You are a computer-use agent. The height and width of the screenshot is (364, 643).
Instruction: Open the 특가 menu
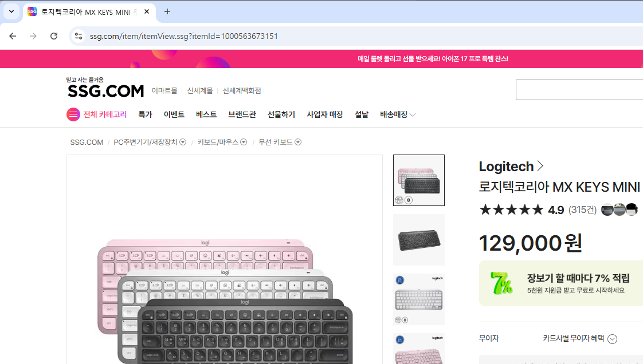[x=145, y=114]
